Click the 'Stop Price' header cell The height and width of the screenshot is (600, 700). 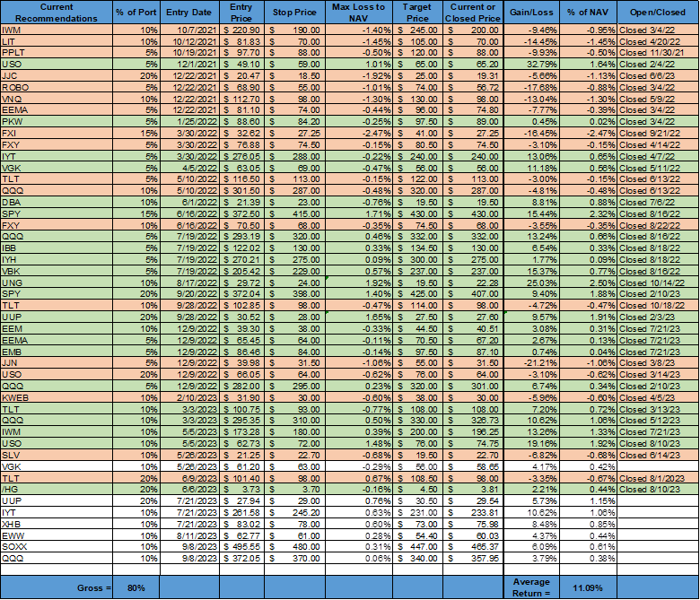coord(294,13)
